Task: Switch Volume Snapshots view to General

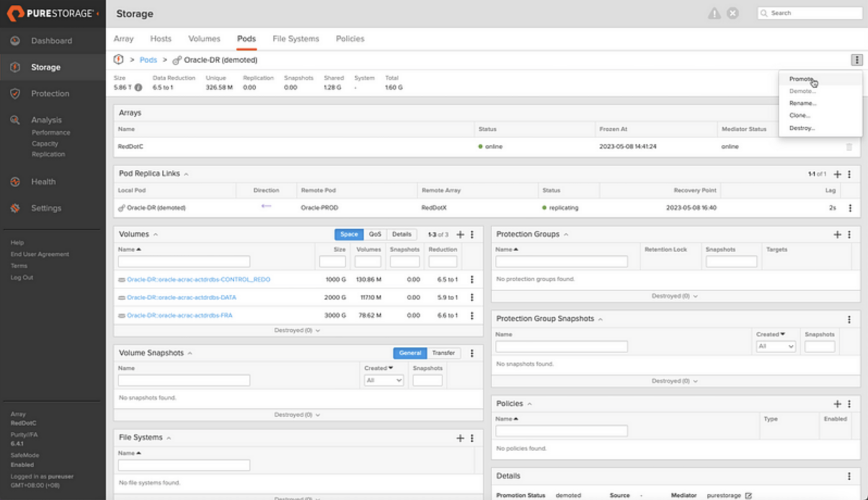Action: coord(410,353)
